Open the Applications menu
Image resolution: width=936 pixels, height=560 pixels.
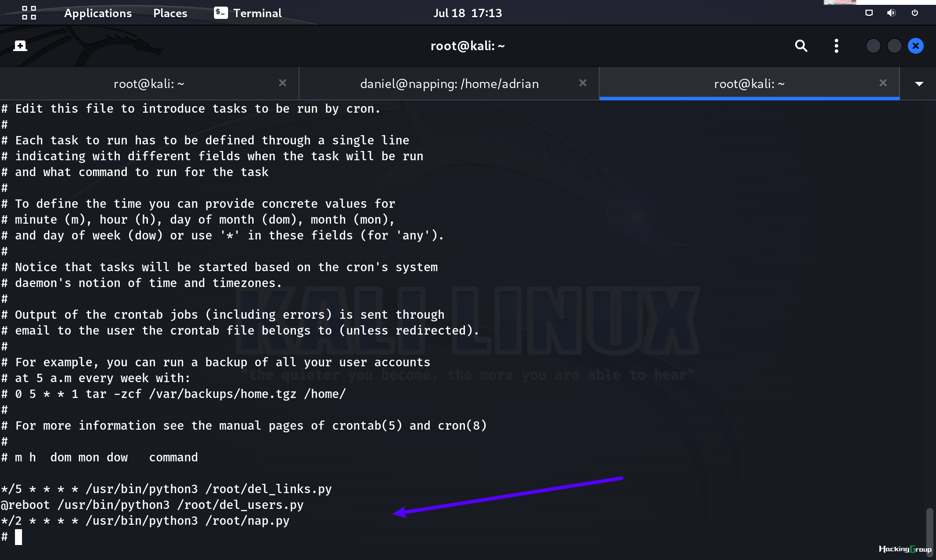click(98, 13)
